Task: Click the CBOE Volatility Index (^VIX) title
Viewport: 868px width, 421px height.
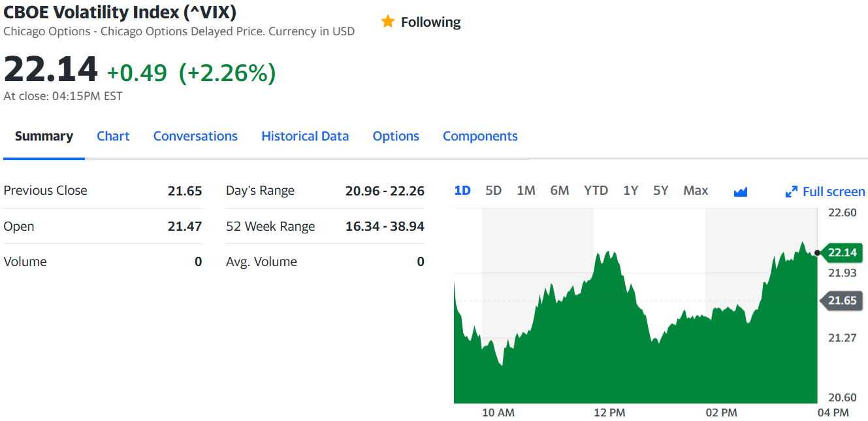Action: point(120,12)
